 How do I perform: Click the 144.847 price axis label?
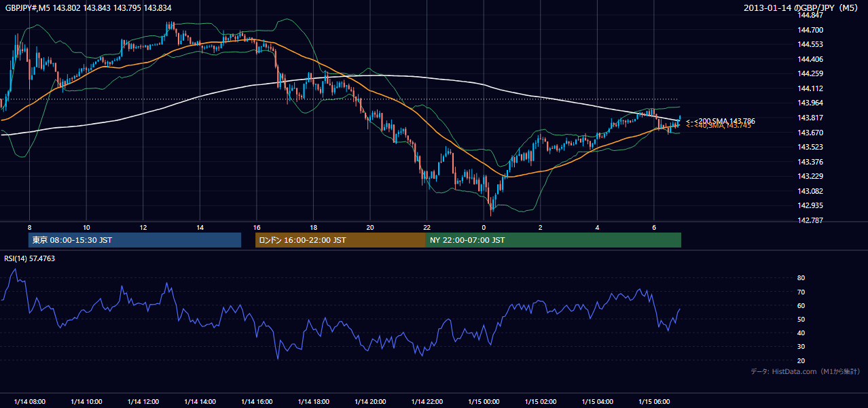811,15
